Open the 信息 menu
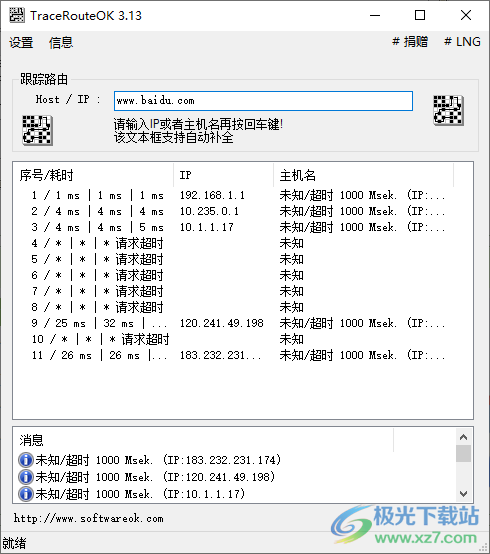This screenshot has height=554, width=490. pyautogui.click(x=61, y=42)
